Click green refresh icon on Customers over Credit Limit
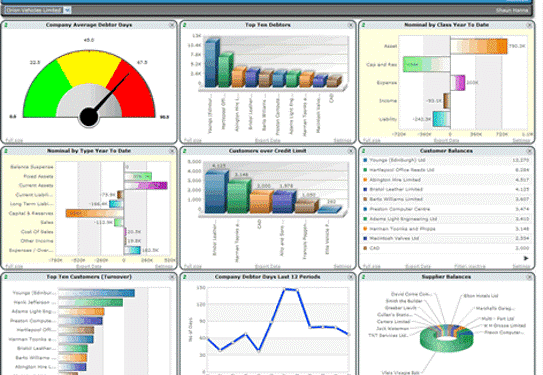The width and height of the screenshot is (543, 375). (185, 151)
